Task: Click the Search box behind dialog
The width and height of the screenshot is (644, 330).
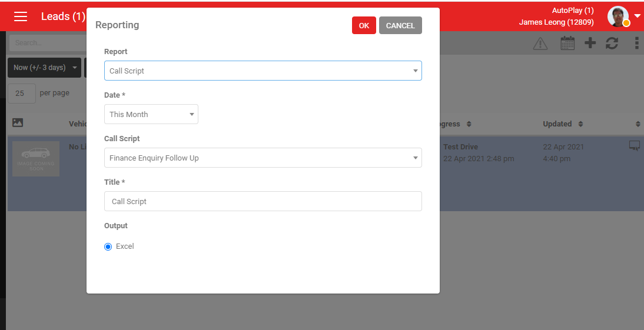Action: coord(48,43)
